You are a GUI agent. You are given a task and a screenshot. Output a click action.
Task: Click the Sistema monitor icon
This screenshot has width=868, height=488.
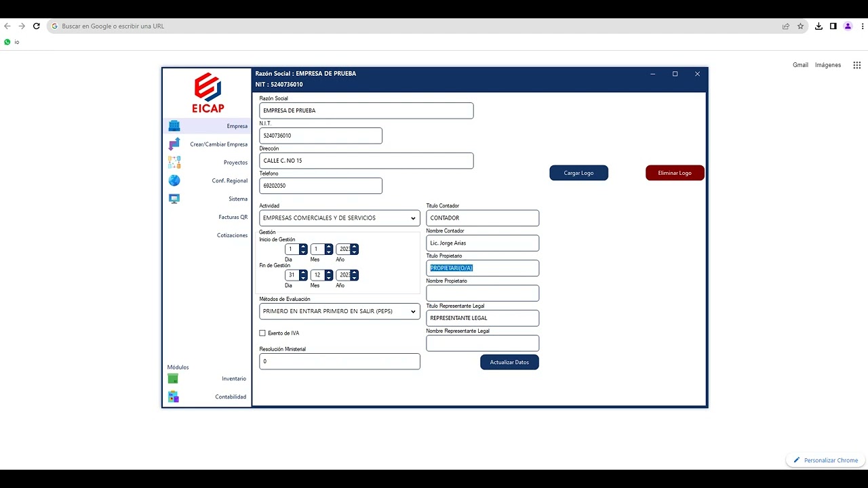tap(174, 199)
